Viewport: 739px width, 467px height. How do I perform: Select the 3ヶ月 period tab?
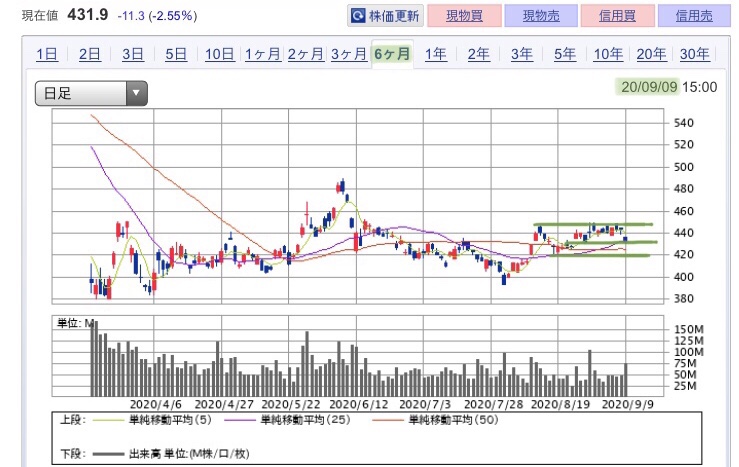click(349, 54)
